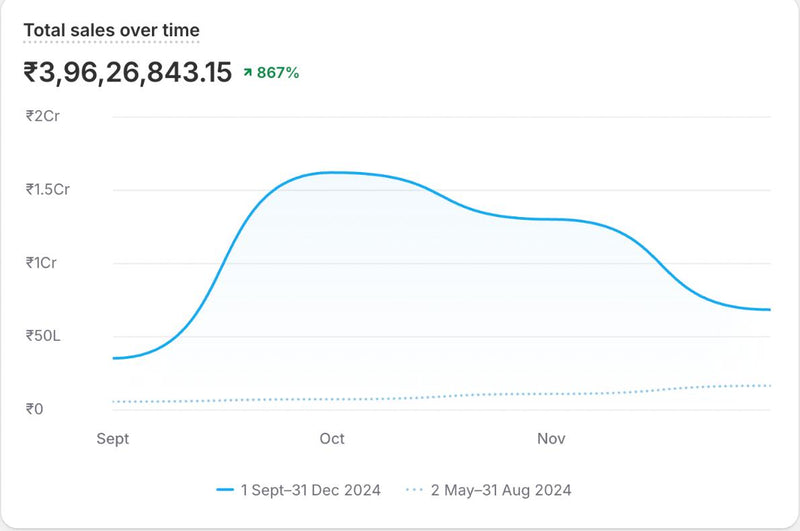
Task: Click the solid blue line's start above Sept
Action: 114,358
